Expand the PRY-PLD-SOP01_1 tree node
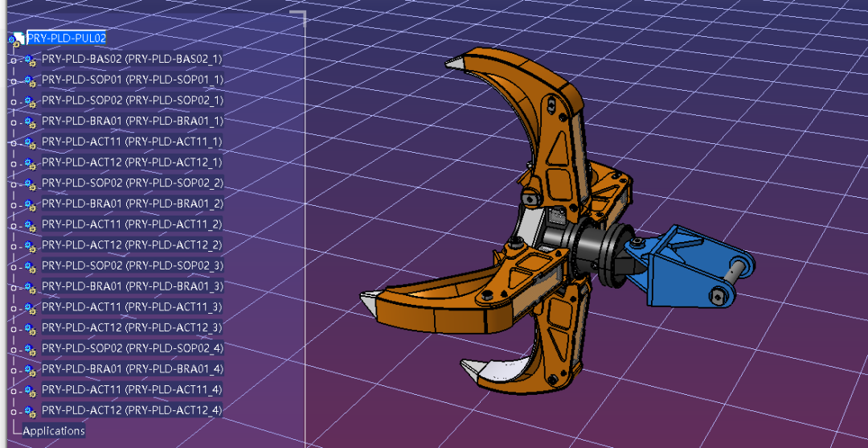The height and width of the screenshot is (448, 868). click(x=14, y=81)
